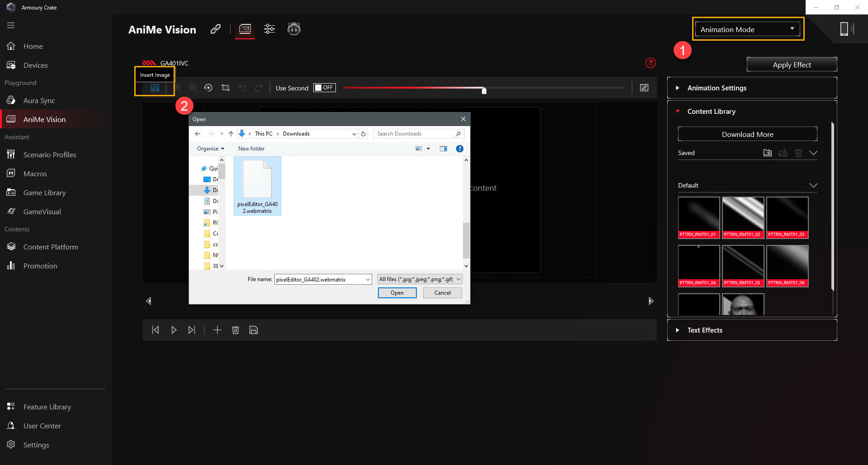Add a new frame with plus icon
Viewport: 868px width, 465px height.
click(217, 330)
